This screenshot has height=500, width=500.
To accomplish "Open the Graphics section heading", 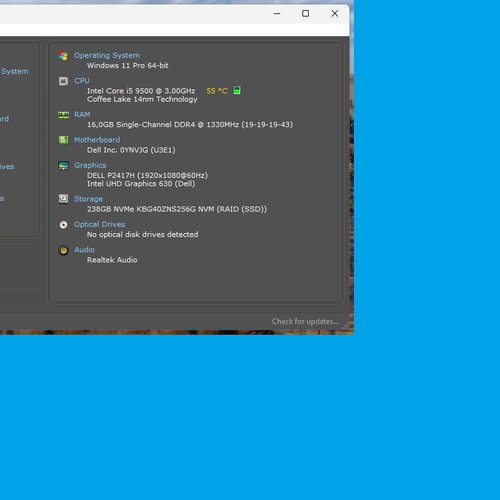I will (90, 165).
